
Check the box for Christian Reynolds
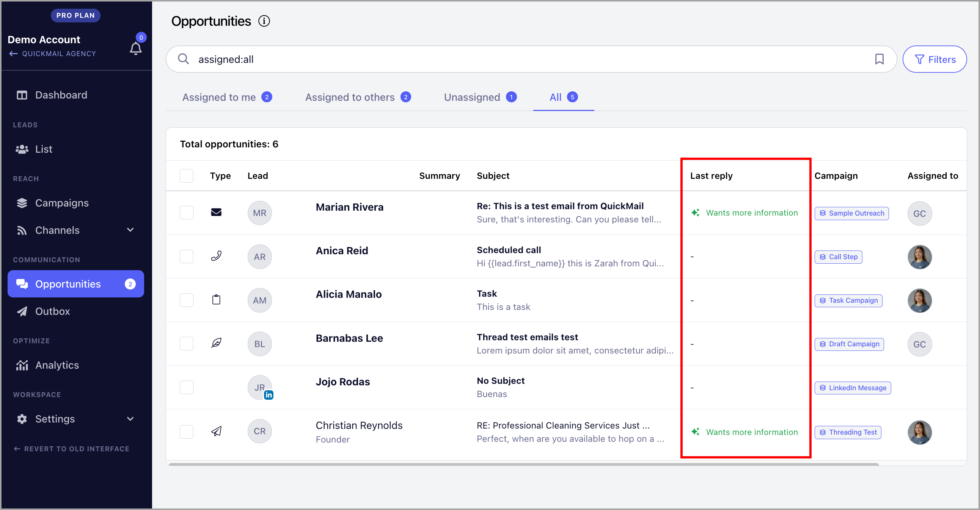(187, 432)
